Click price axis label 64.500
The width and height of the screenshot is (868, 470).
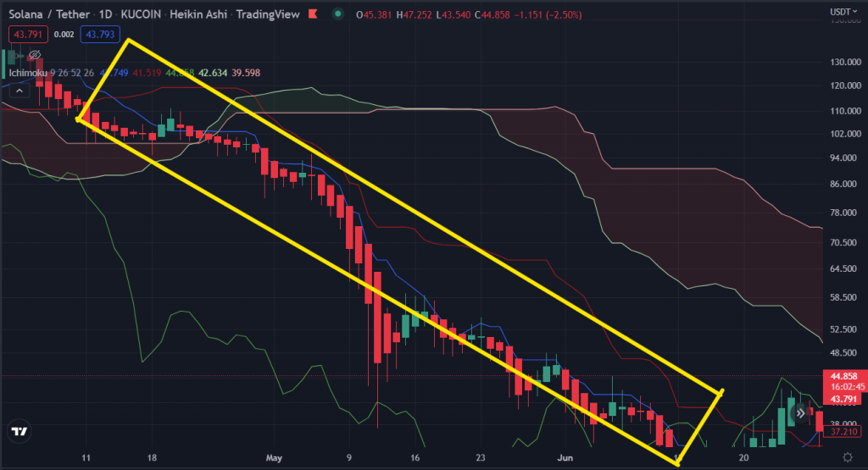845,268
